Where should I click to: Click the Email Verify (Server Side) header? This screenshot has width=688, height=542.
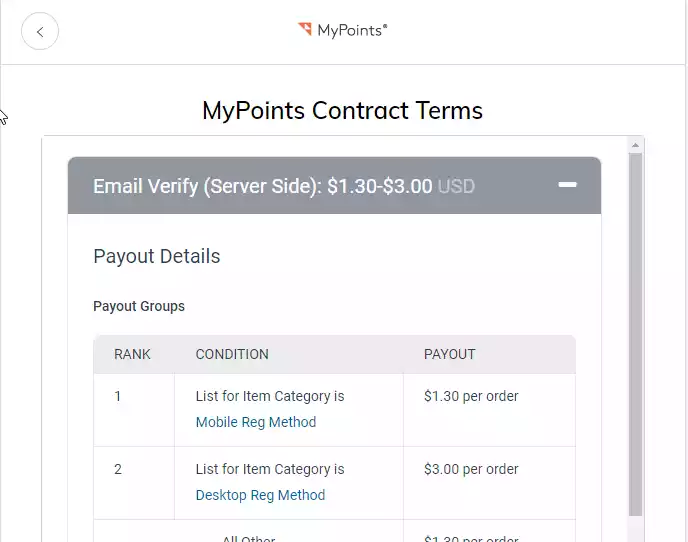(334, 186)
